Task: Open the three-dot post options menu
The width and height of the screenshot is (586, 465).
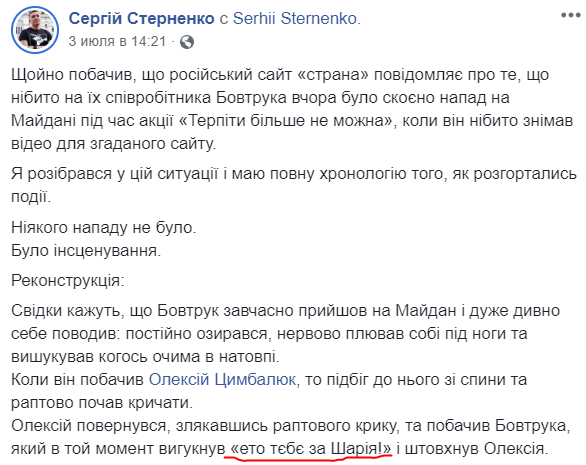Action: click(570, 15)
